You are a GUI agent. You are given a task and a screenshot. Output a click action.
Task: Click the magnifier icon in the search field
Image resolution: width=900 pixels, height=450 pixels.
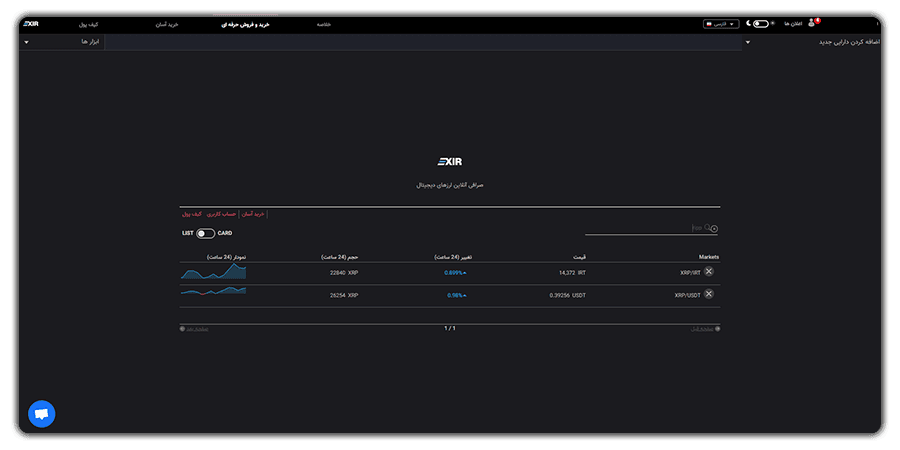pyautogui.click(x=708, y=227)
